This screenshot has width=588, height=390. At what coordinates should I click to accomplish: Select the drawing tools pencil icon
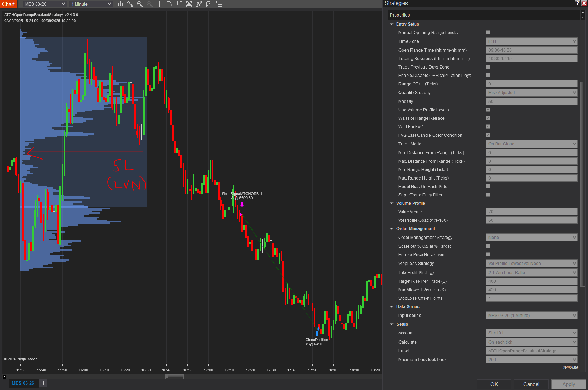130,4
